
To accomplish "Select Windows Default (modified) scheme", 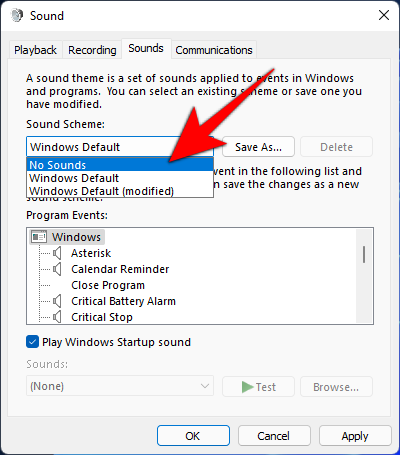I will coord(120,191).
